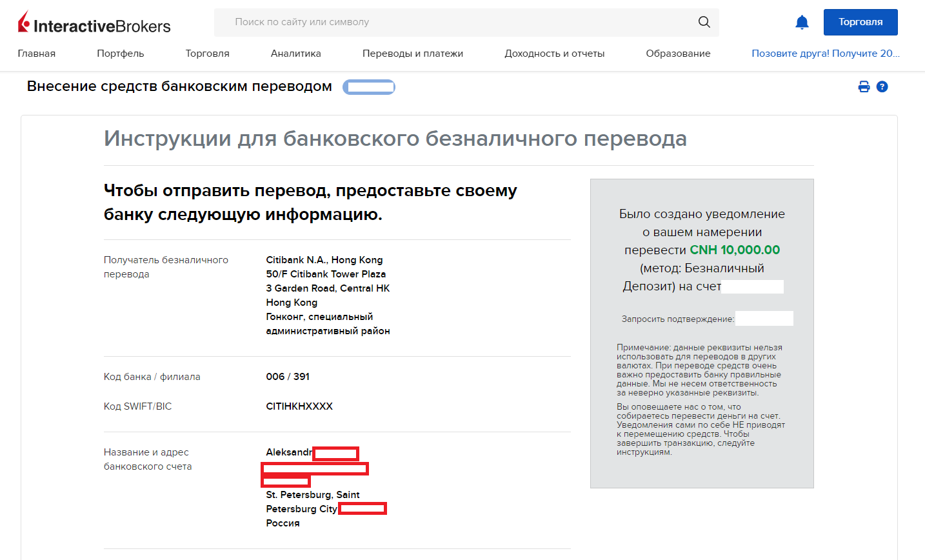This screenshot has width=925, height=560.
Task: Focus the site or symbol search field
Action: click(x=466, y=22)
